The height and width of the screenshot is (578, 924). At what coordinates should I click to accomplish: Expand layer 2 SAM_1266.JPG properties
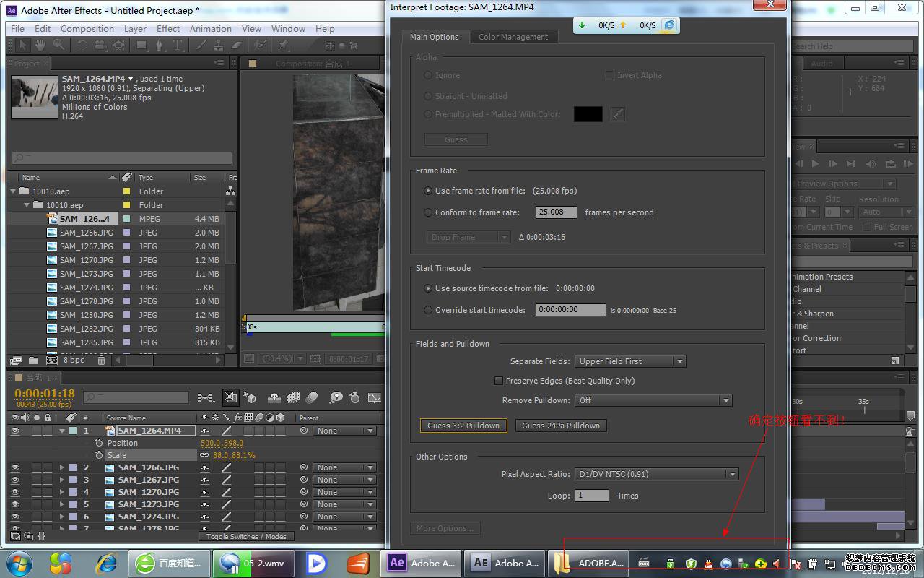[62, 467]
